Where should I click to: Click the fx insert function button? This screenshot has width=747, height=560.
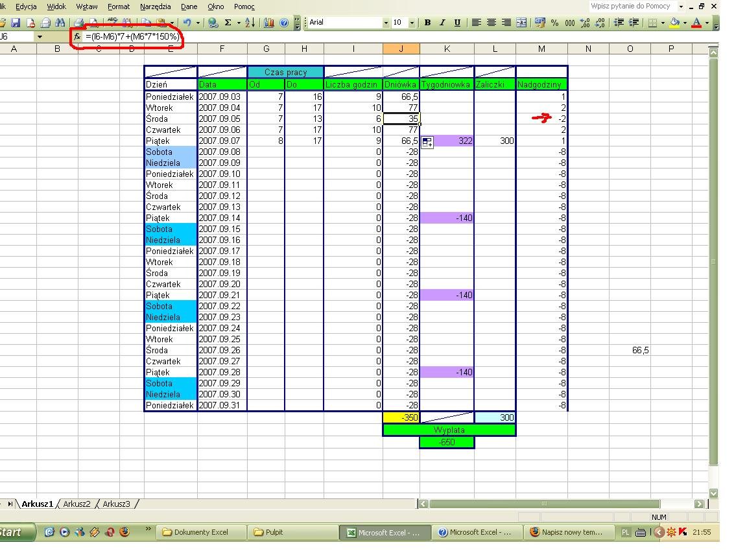[77, 36]
